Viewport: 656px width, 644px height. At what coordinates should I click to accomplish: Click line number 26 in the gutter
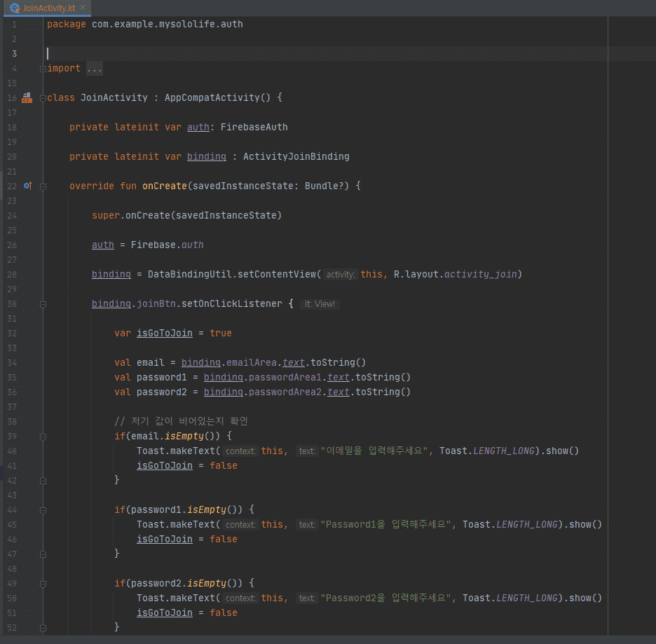pyautogui.click(x=12, y=245)
